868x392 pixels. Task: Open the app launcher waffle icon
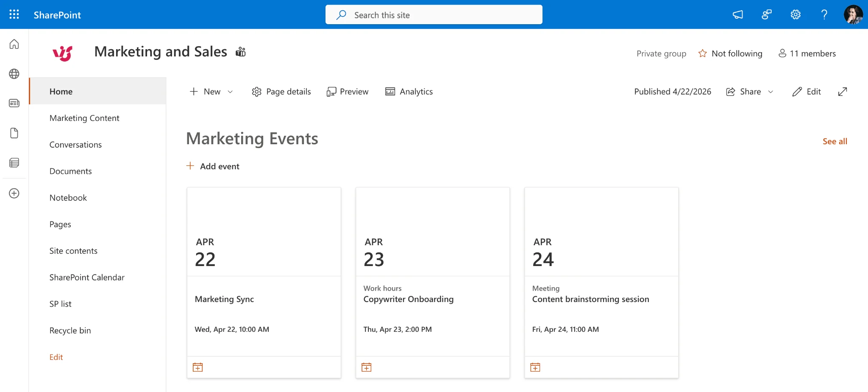tap(14, 14)
